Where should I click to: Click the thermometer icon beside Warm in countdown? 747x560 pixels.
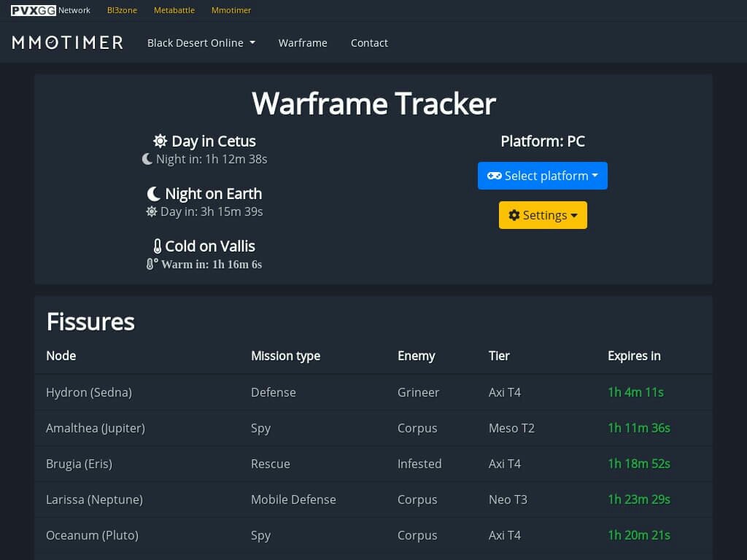tap(152, 264)
